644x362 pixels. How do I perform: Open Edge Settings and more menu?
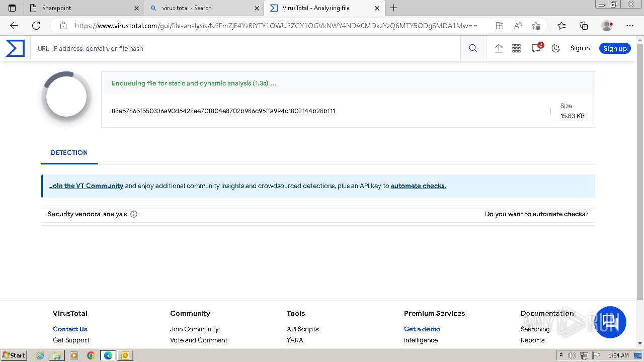point(629,26)
